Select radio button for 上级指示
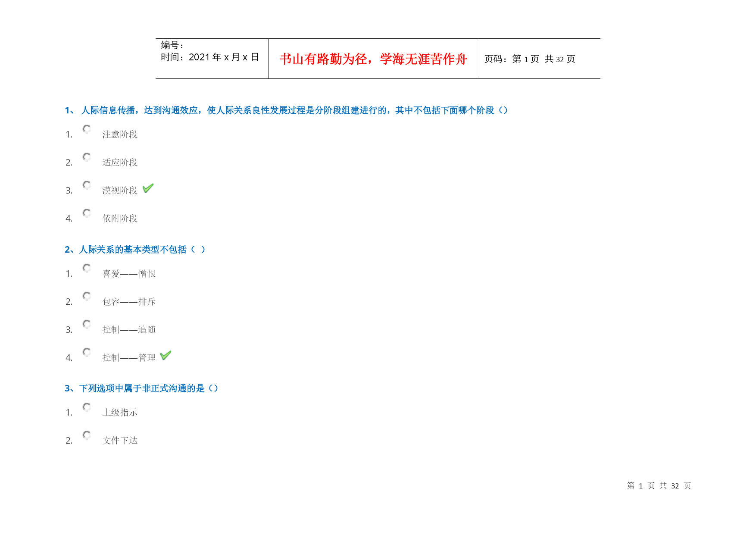 point(87,407)
